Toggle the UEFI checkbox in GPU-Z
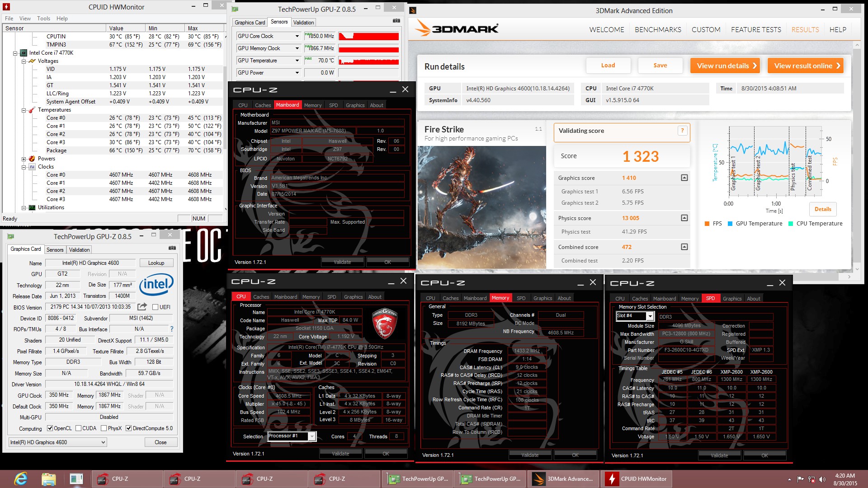Image resolution: width=868 pixels, height=488 pixels. pos(155,307)
